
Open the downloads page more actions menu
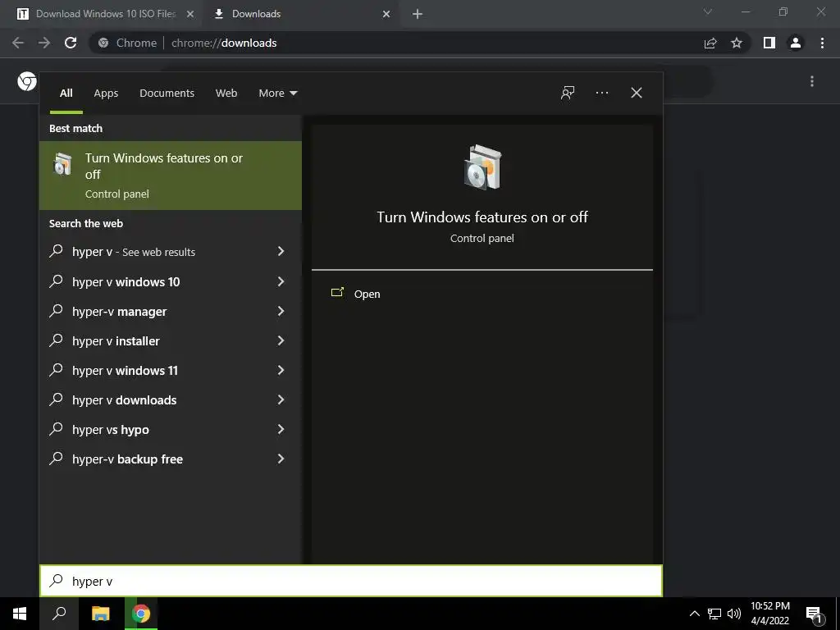tap(812, 81)
